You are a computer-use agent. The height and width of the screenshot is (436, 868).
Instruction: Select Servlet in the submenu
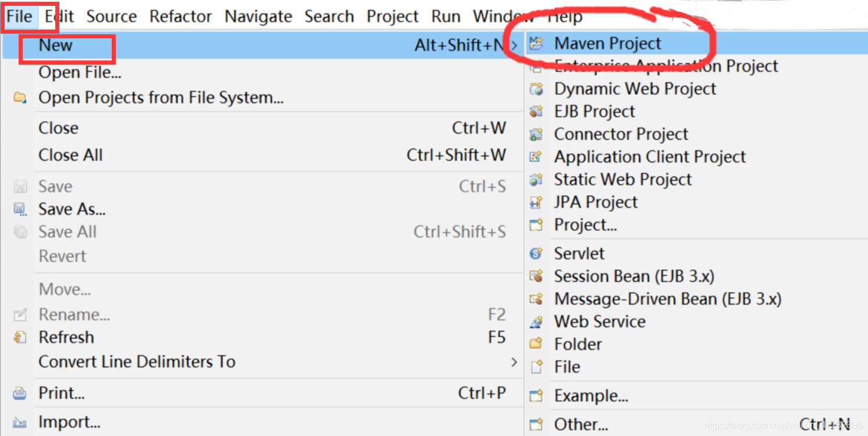(x=579, y=253)
